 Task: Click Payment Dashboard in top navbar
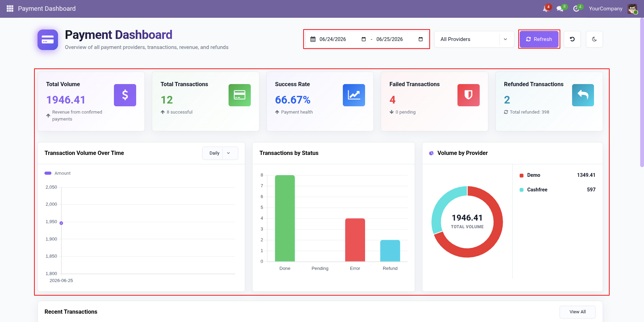(47, 9)
